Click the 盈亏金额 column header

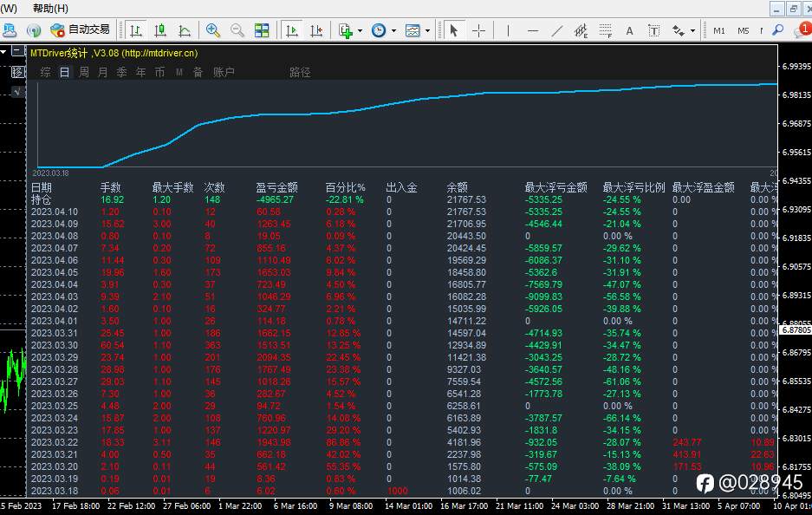(276, 187)
